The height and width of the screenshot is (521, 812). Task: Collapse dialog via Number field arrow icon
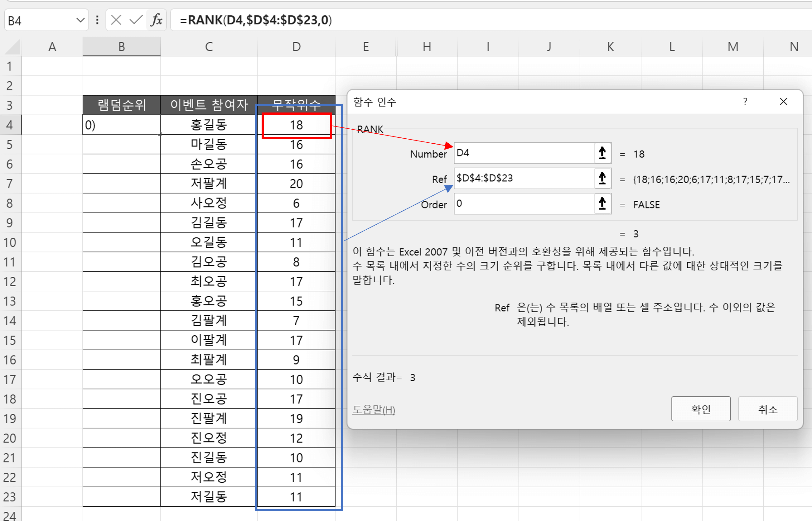(x=602, y=153)
